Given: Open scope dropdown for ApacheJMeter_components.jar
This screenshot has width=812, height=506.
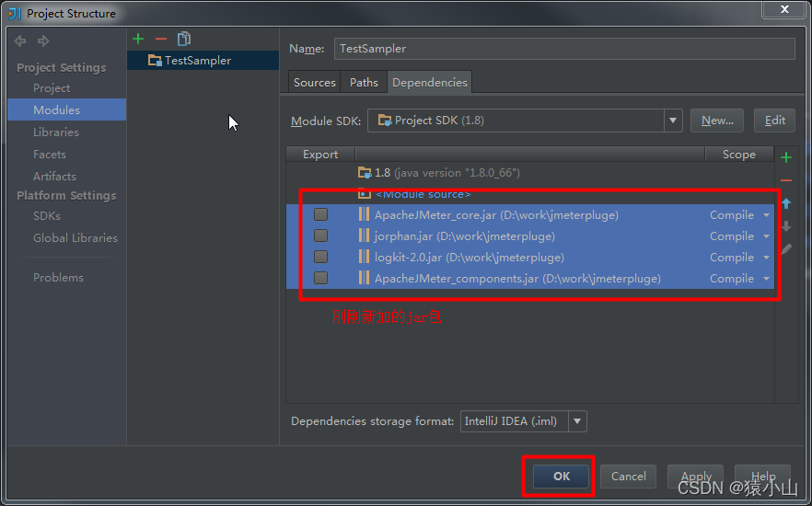Looking at the screenshot, I should click(x=766, y=279).
